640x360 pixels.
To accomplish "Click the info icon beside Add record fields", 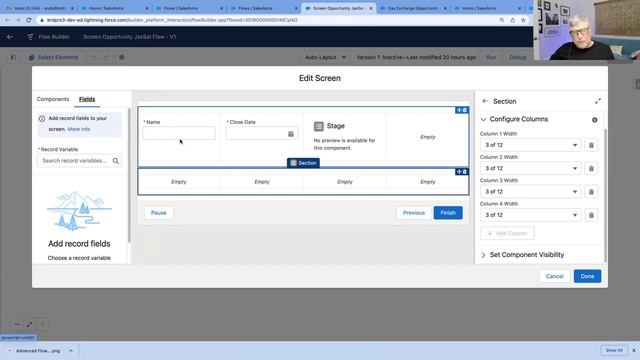I will (x=42, y=119).
